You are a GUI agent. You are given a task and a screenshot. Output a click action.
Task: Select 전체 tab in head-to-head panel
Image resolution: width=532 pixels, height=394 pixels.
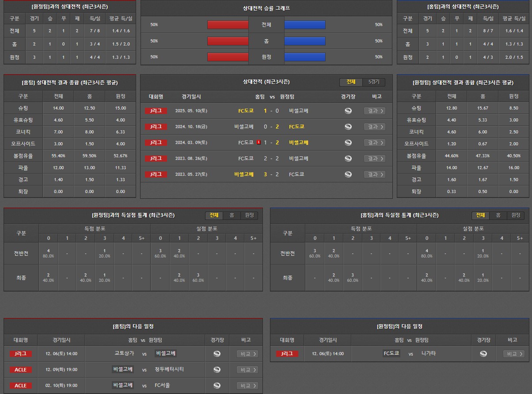click(x=351, y=82)
